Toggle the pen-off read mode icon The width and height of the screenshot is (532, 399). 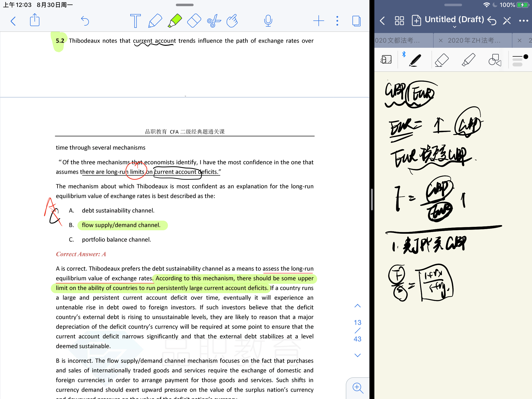(507, 21)
